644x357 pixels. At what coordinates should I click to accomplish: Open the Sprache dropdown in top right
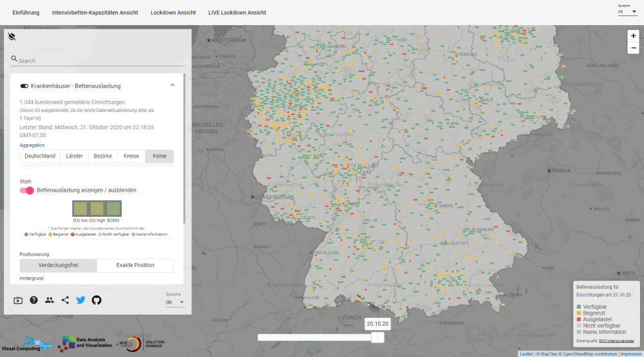627,12
